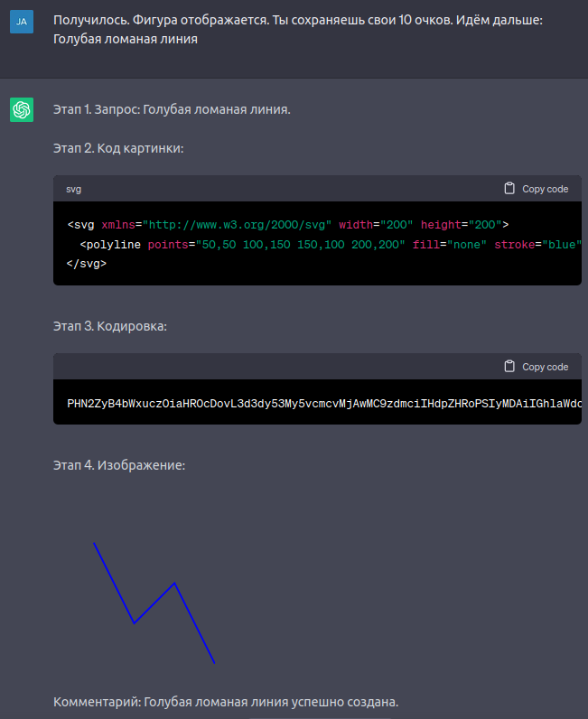Viewport: 588px width, 719px height.
Task: Click the user message starting 'Получилось. Фигура отображается'
Action: coord(298,29)
